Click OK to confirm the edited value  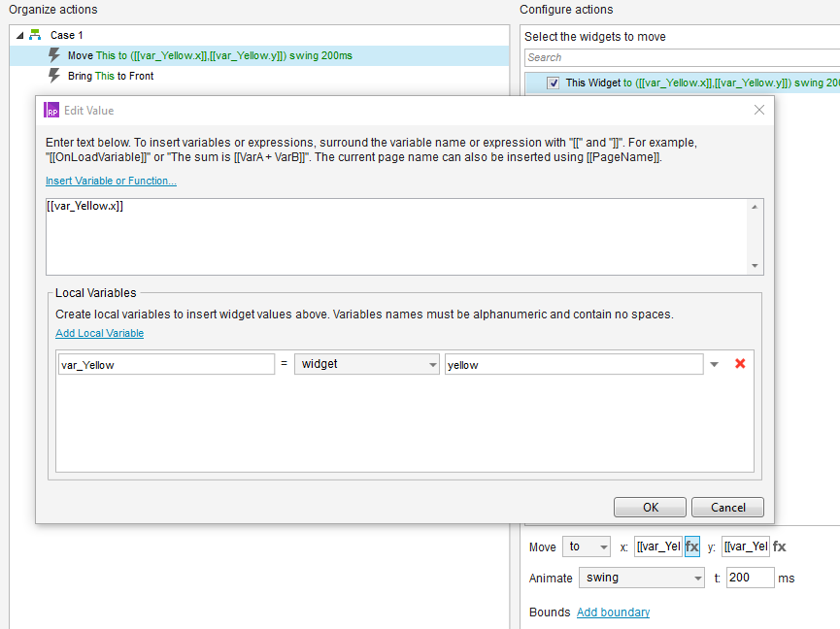pos(649,507)
